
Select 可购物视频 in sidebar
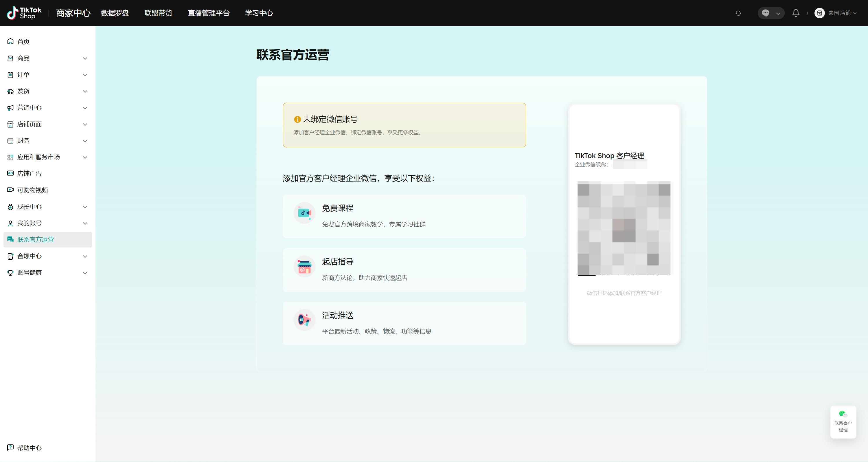click(x=32, y=190)
